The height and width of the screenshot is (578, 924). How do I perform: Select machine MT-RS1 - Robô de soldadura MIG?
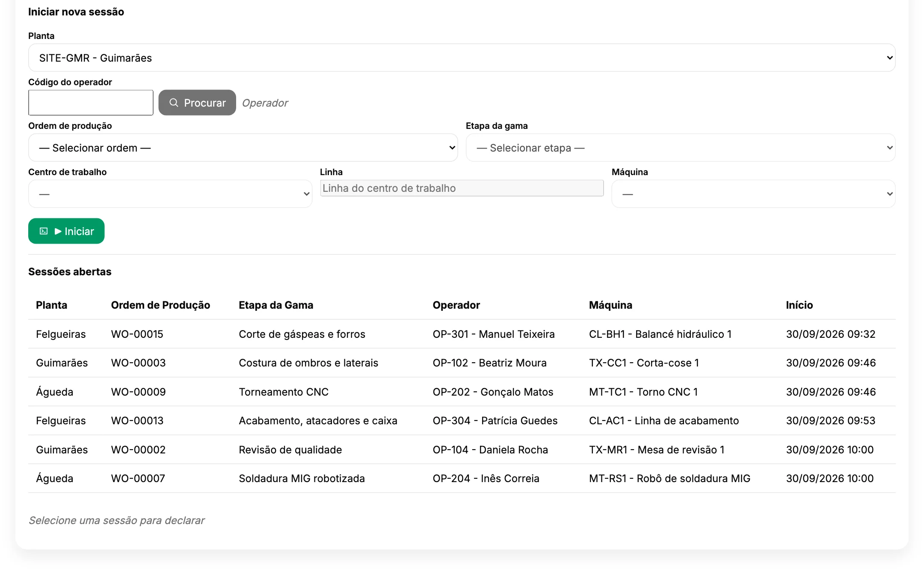pyautogui.click(x=669, y=478)
